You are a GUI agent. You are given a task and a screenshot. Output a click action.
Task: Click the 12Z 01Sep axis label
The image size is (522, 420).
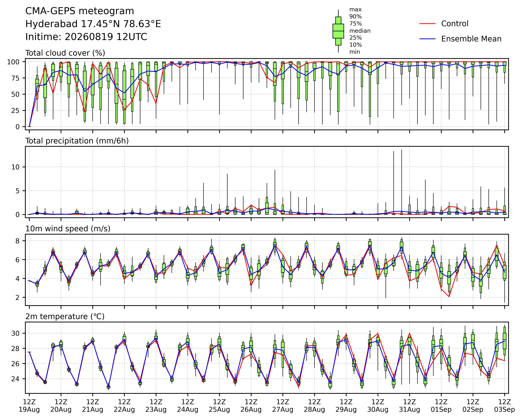441,406
